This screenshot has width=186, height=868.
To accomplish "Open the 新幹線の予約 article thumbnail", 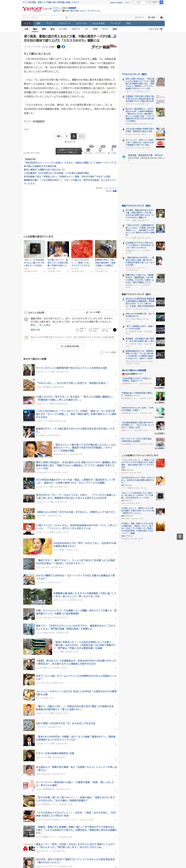I will pyautogui.click(x=106, y=249).
